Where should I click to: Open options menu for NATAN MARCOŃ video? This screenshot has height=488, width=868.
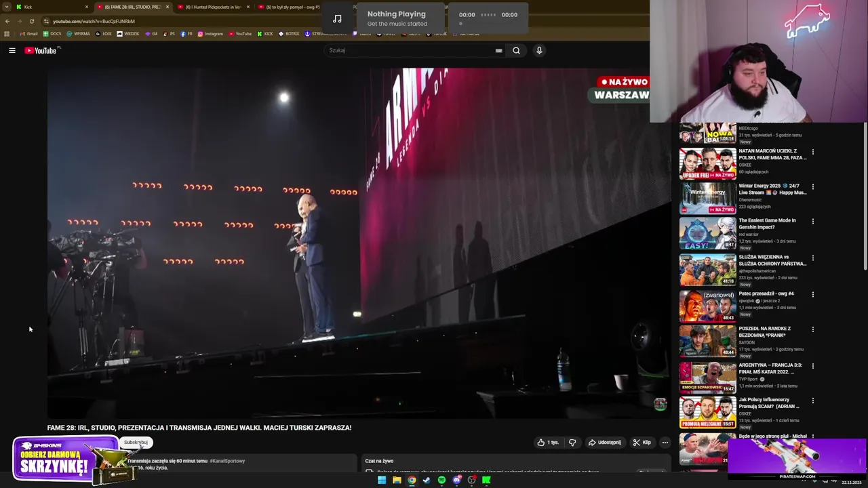click(813, 152)
